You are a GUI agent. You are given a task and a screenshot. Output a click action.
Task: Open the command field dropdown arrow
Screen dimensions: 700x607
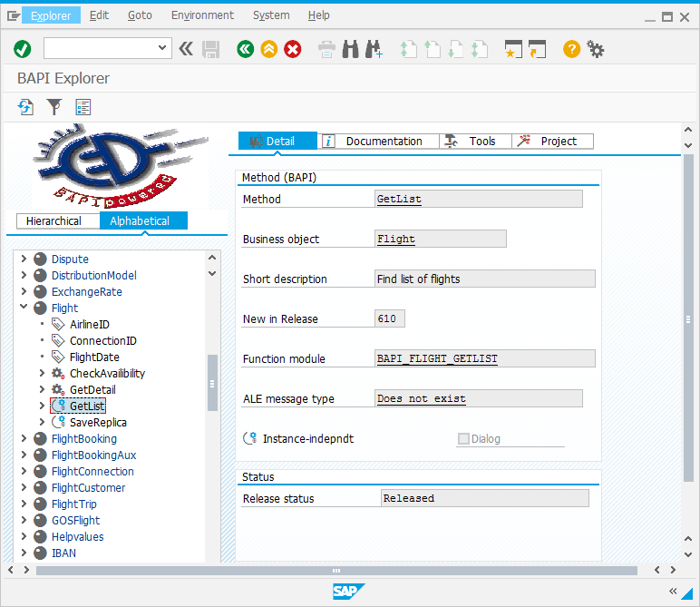coord(162,48)
